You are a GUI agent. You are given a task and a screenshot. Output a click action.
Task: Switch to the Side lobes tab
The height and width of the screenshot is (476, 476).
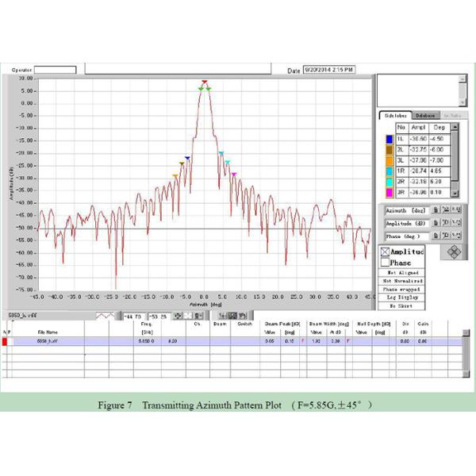tap(394, 115)
